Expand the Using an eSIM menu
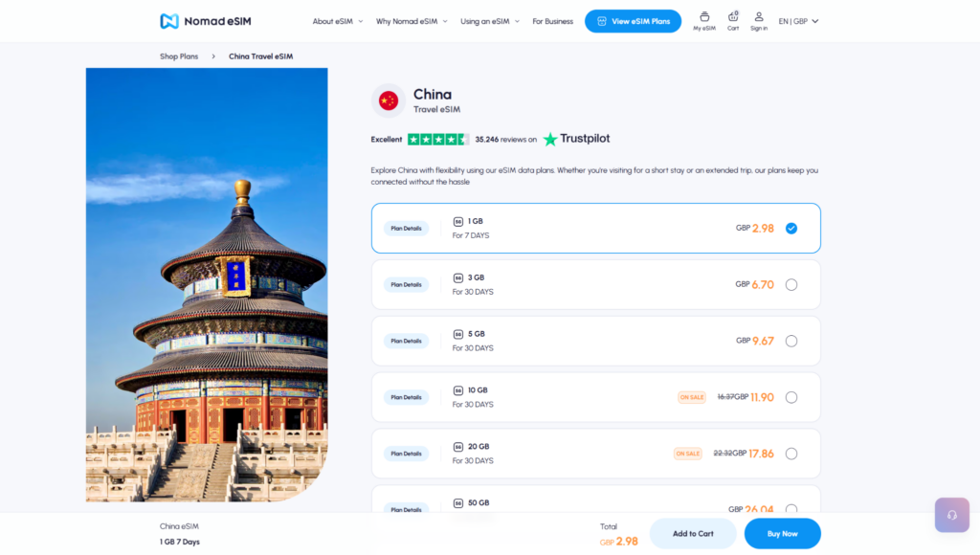The image size is (980, 555). click(489, 21)
